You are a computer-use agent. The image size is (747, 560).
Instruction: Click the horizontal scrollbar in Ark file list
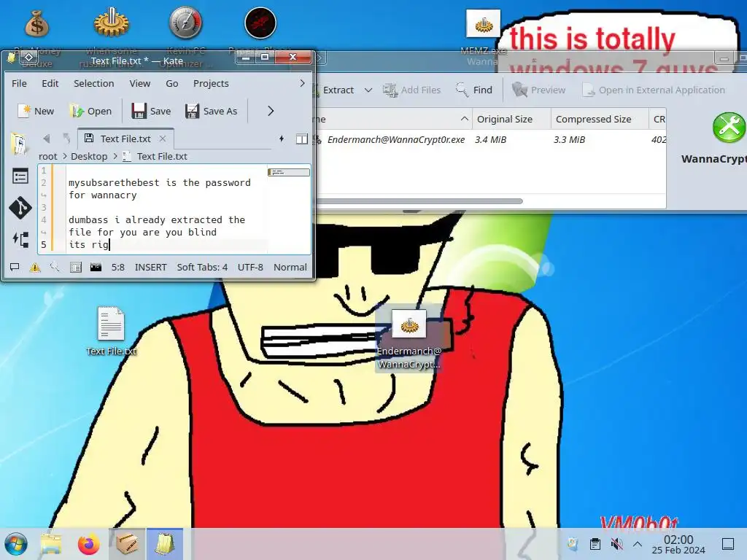419,201
